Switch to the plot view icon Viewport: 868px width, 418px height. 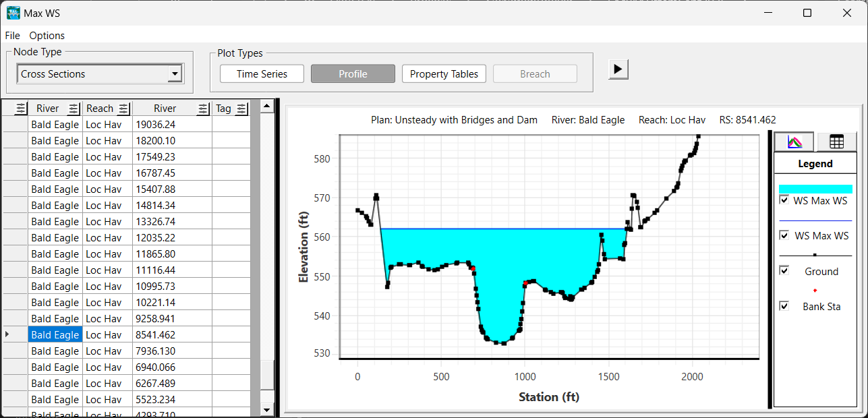(x=794, y=142)
